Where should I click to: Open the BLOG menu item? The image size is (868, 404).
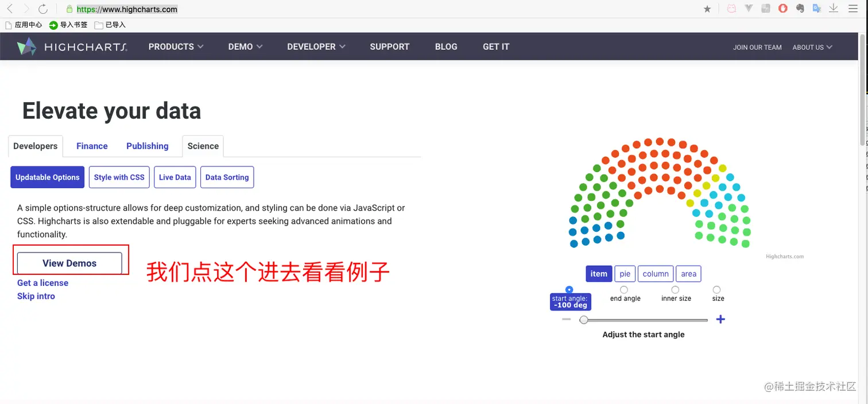(446, 46)
